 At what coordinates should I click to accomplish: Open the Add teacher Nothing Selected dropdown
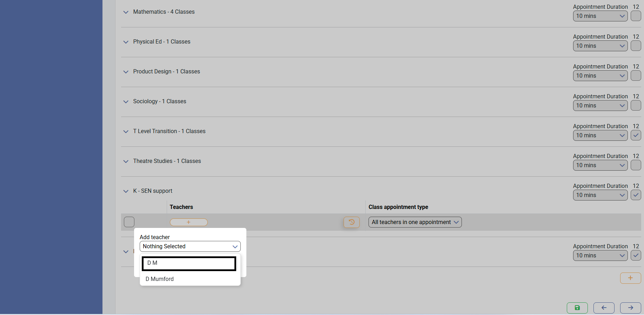tap(190, 246)
